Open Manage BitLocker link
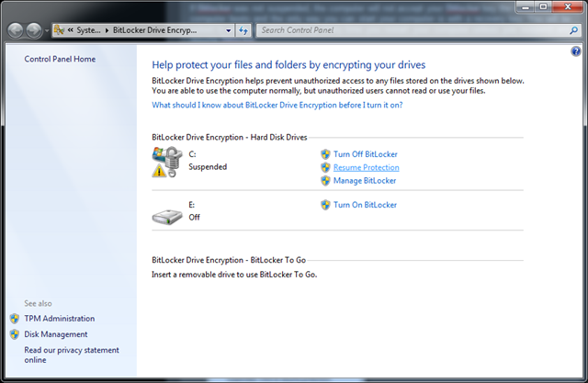Screen dimensions: 588x383 click(x=365, y=181)
